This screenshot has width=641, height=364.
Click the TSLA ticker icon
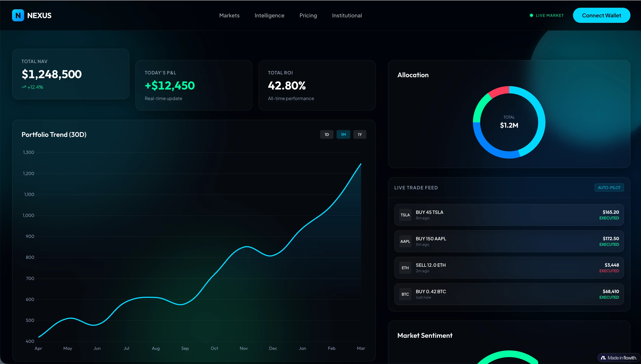pos(405,215)
